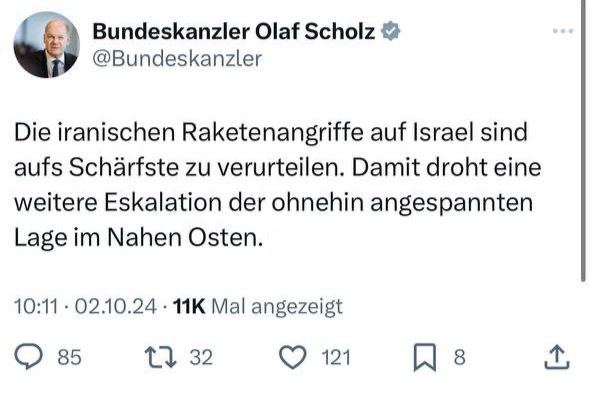Visit the @Bundeskanzler handle link
Viewport: 590px width, 395px height.
(x=177, y=59)
